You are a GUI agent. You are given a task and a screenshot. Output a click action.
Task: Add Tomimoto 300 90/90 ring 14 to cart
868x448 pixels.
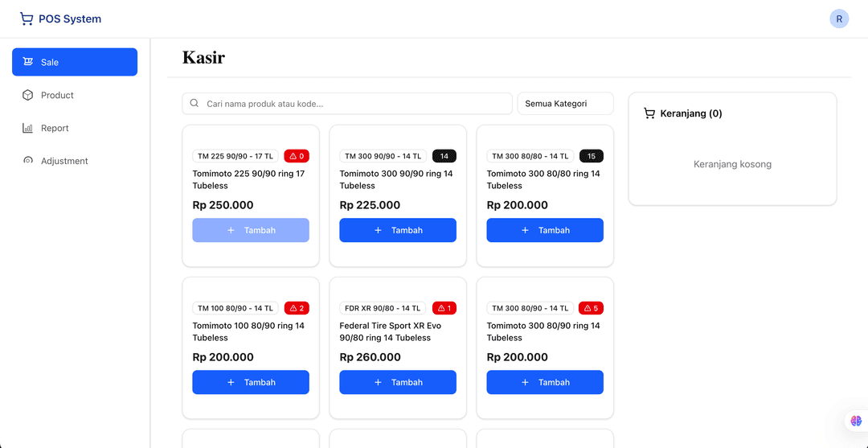pos(398,230)
